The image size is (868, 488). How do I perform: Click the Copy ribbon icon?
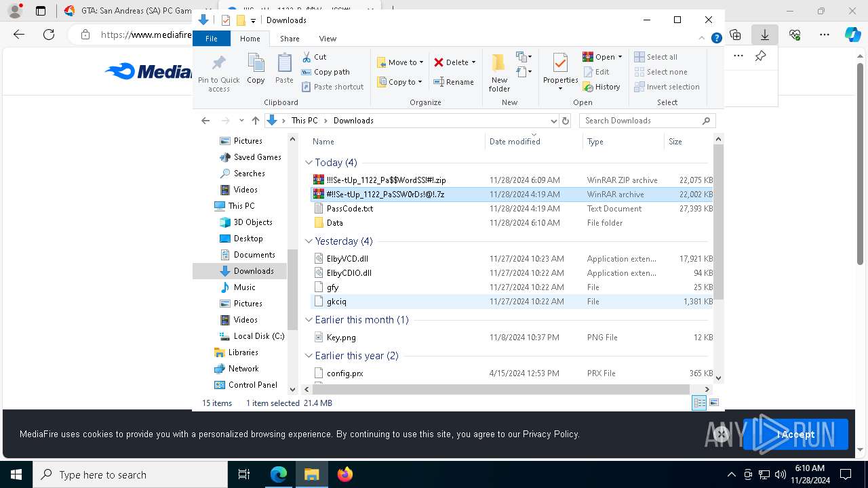[256, 69]
